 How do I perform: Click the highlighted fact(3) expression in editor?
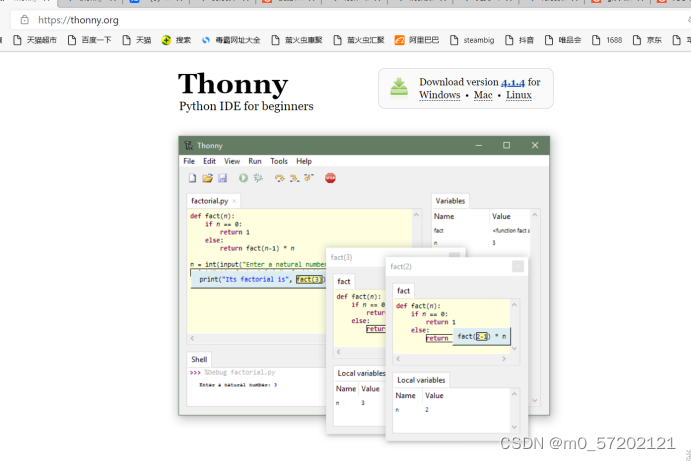[x=310, y=279]
